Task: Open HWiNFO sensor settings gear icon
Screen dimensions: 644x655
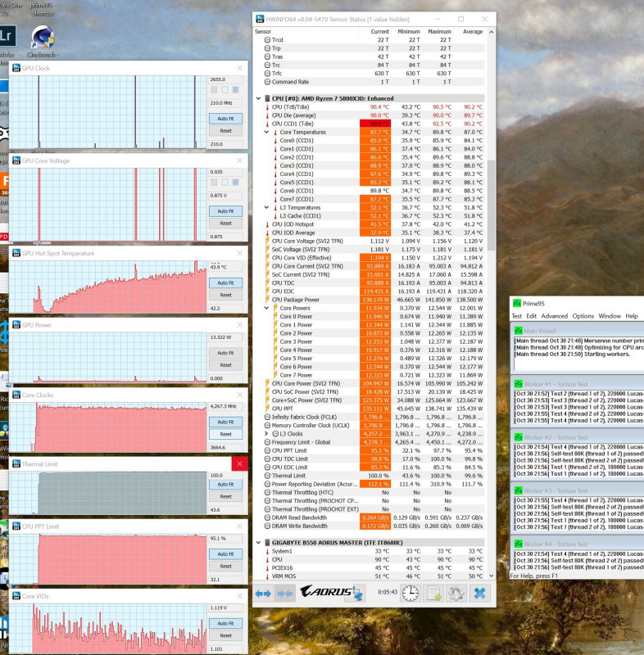Action: point(456,593)
